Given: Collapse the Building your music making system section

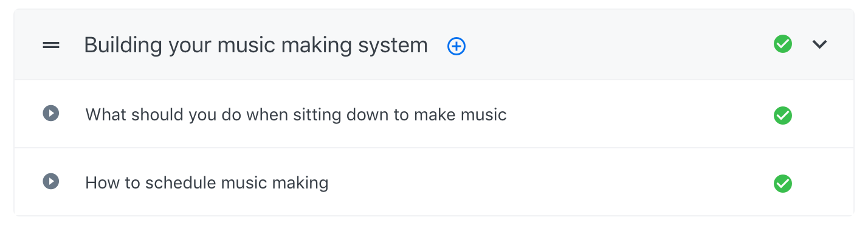Looking at the screenshot, I should (820, 44).
